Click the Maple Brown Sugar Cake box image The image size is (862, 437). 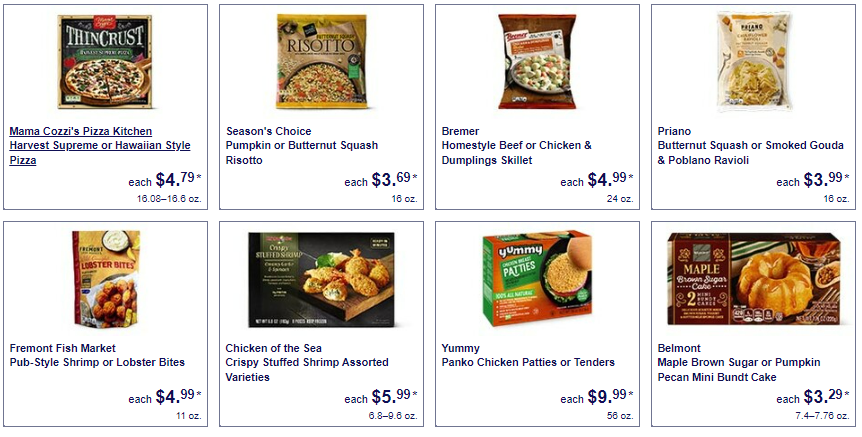[x=754, y=280]
